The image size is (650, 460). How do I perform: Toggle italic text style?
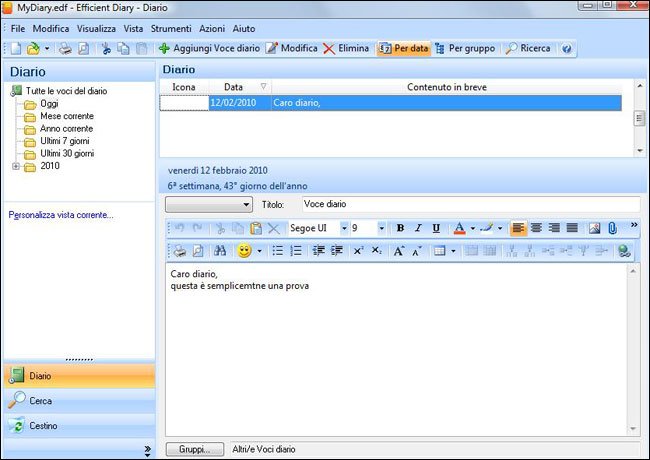coord(418,228)
